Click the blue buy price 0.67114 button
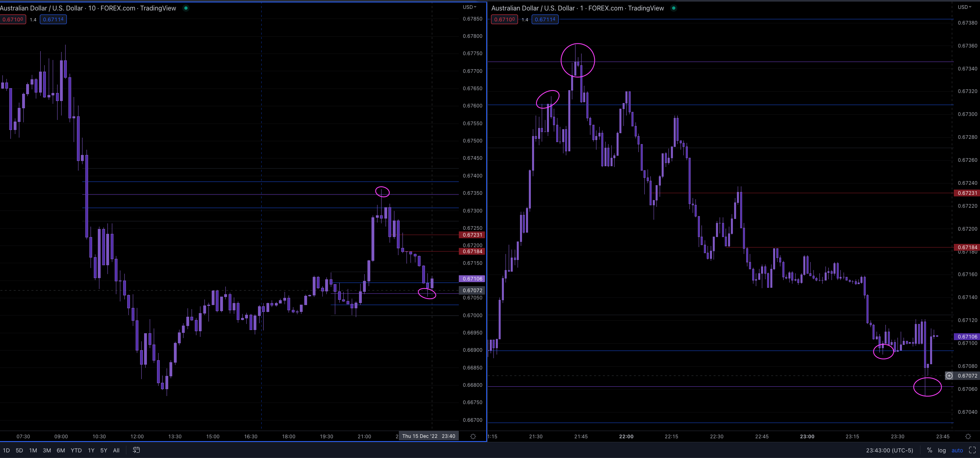Image resolution: width=980 pixels, height=458 pixels. (53, 19)
